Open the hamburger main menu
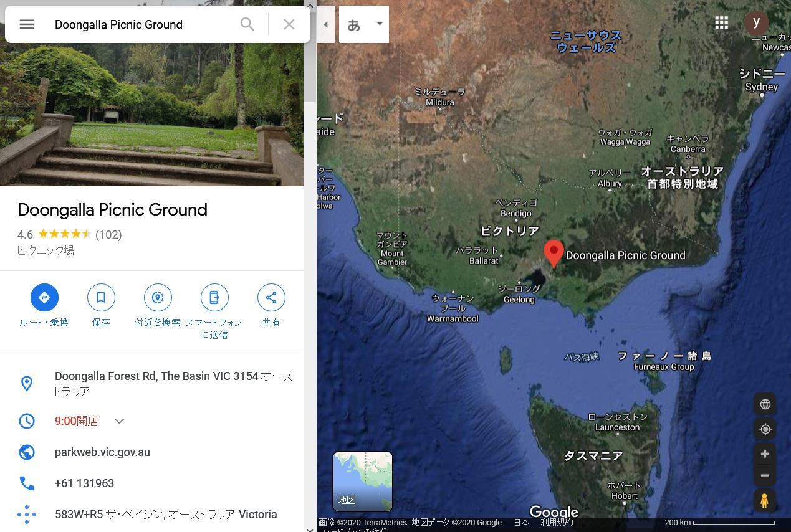Screen dimensions: 791x532 26,24
